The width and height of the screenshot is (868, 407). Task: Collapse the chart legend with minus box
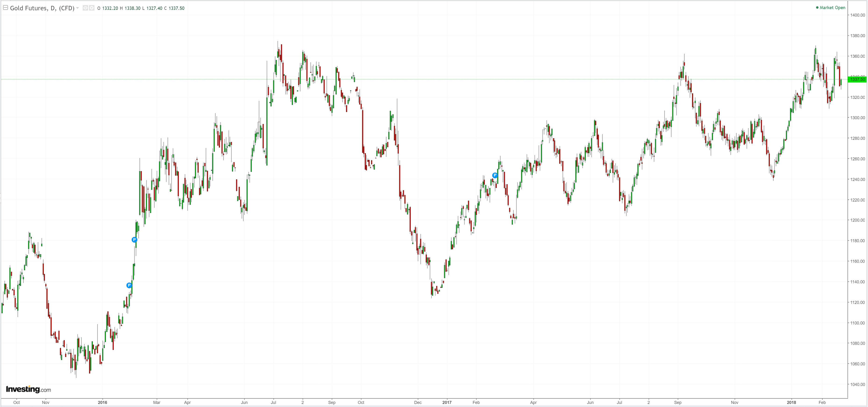pos(5,7)
